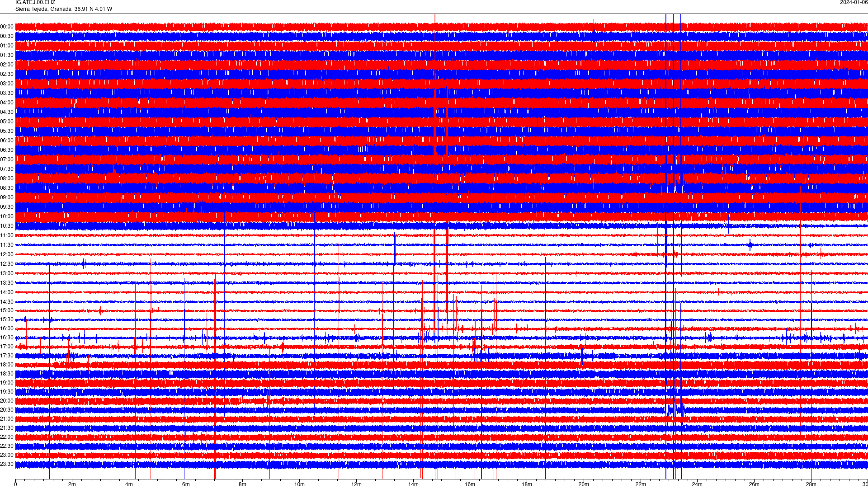Select the 23:00 time row label
The image size is (868, 488).
(x=7, y=455)
